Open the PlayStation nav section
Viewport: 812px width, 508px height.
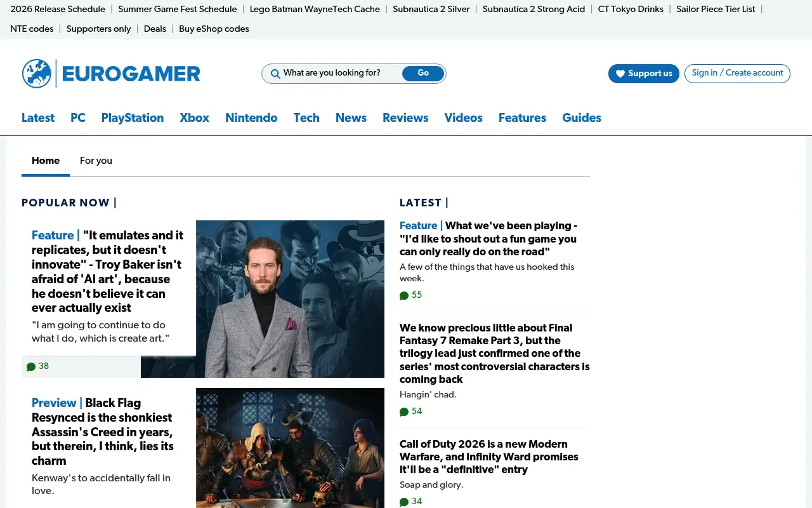pos(133,118)
